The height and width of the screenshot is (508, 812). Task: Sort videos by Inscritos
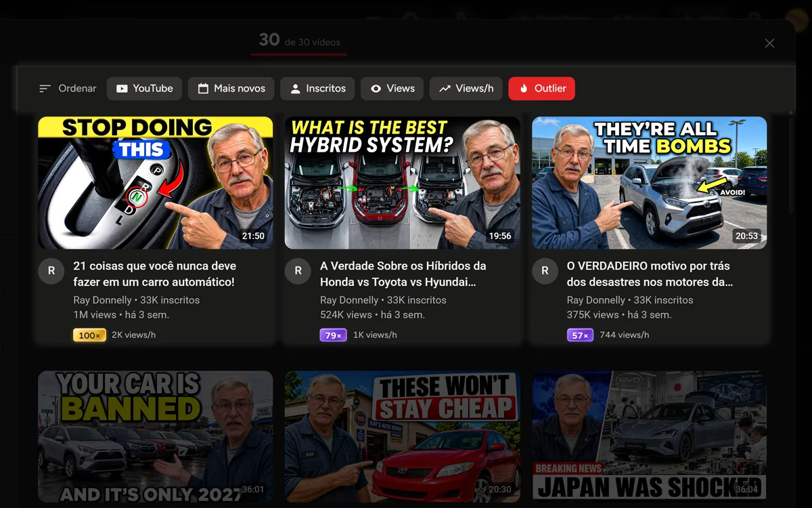pos(317,89)
